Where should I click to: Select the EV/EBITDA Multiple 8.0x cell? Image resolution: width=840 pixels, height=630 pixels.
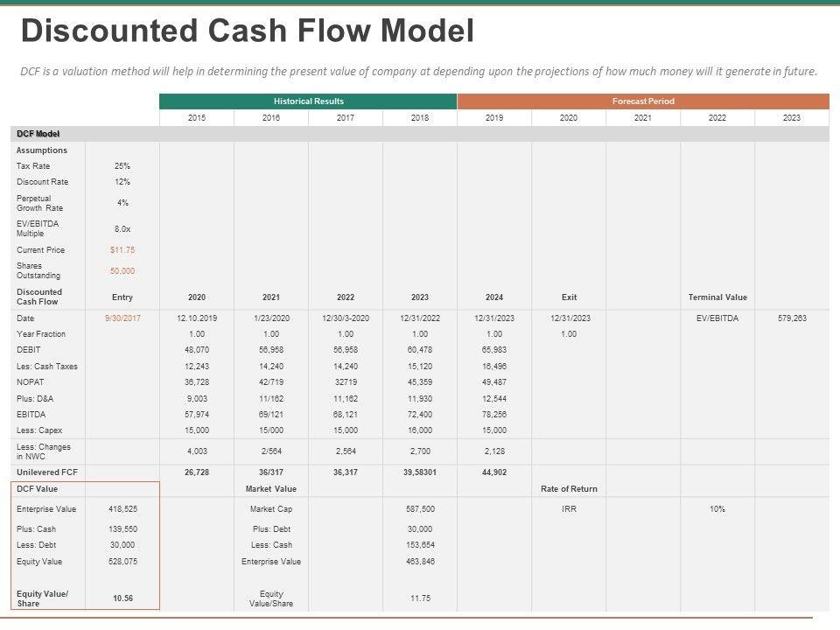coord(122,229)
